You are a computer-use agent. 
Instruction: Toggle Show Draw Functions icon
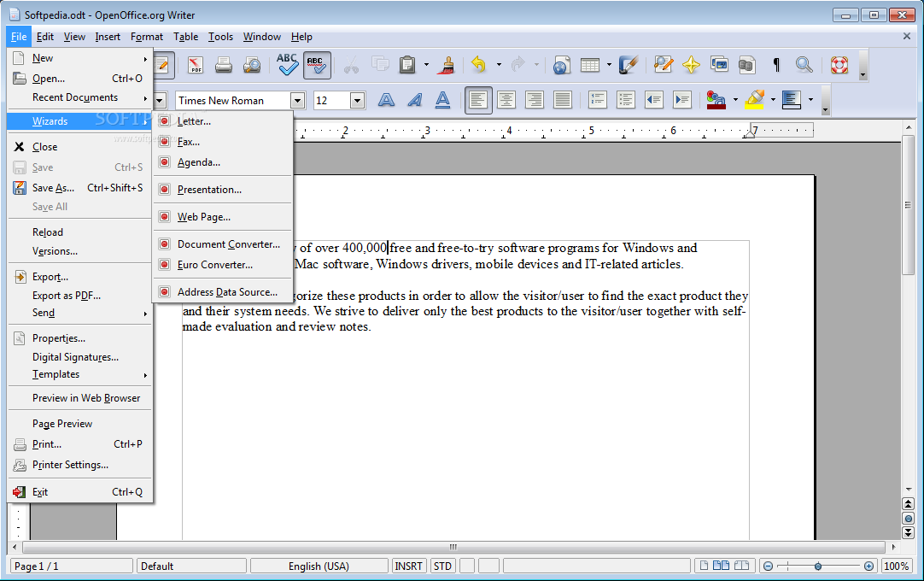(629, 65)
